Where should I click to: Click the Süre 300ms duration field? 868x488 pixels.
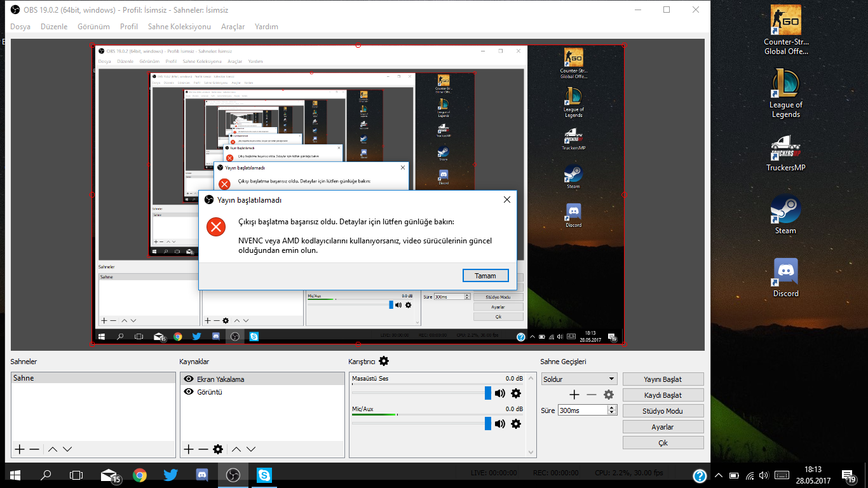[583, 410]
